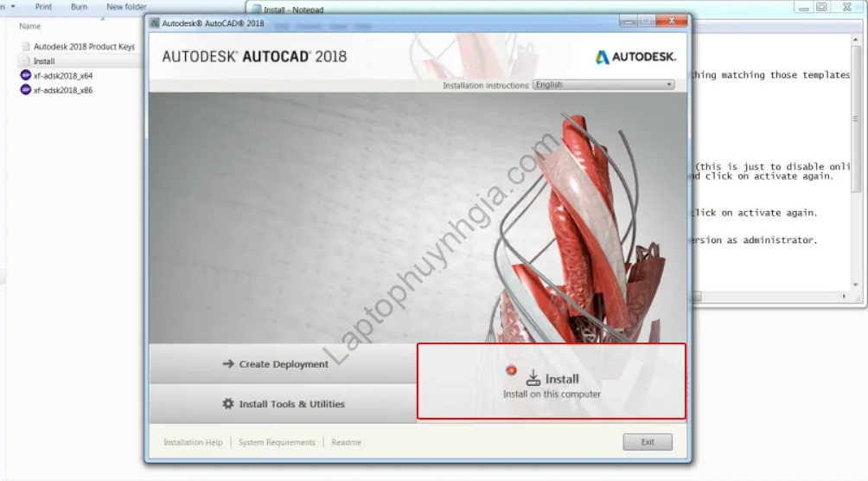868x481 pixels.
Task: Click Notepad vertical scrollbar down arrow
Action: pyautogui.click(x=856, y=285)
